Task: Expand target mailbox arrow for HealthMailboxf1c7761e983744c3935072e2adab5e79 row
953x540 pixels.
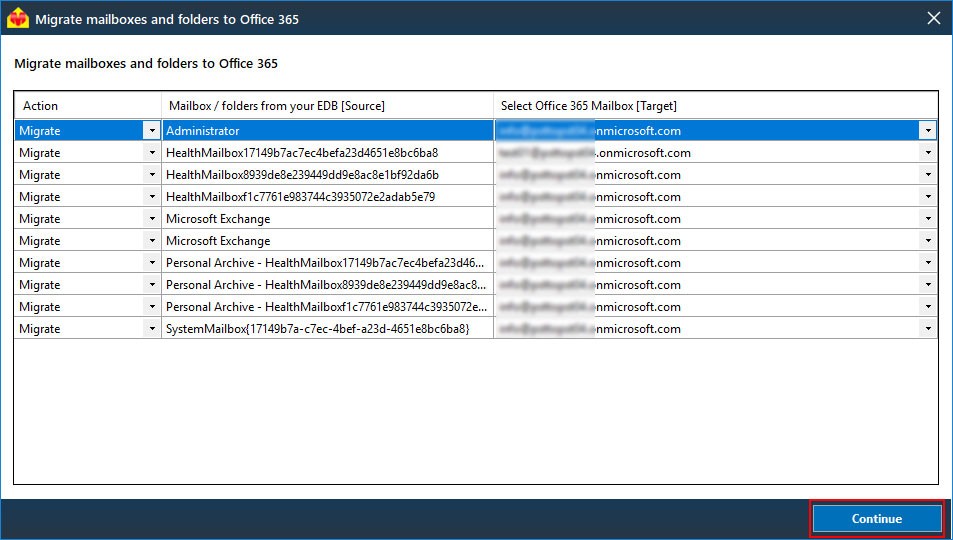Action: coord(928,196)
